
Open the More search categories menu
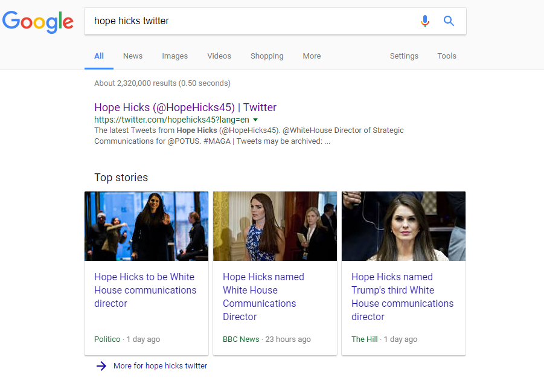[x=312, y=56]
